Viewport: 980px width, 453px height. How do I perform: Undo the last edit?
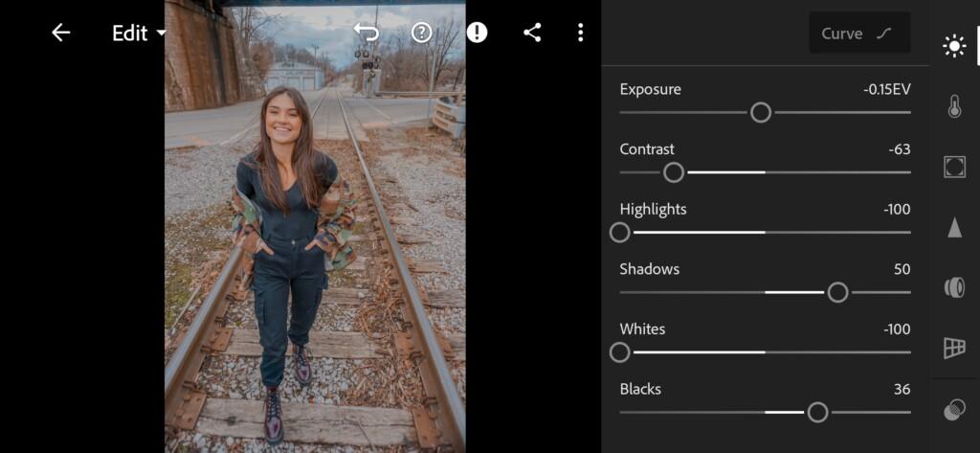[367, 33]
